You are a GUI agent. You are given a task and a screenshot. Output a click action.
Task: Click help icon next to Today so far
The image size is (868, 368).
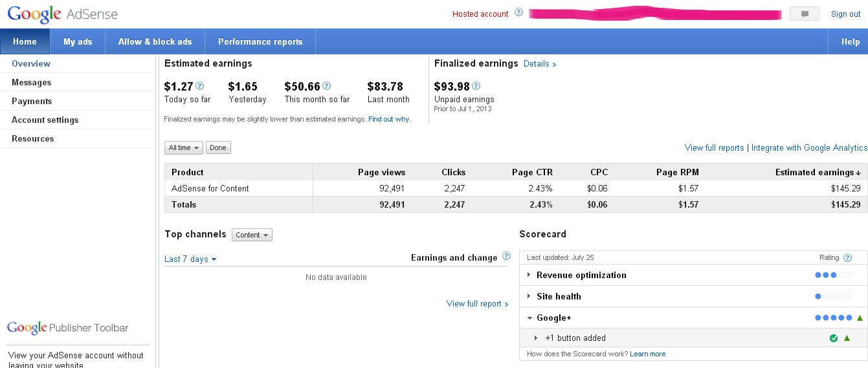(200, 85)
